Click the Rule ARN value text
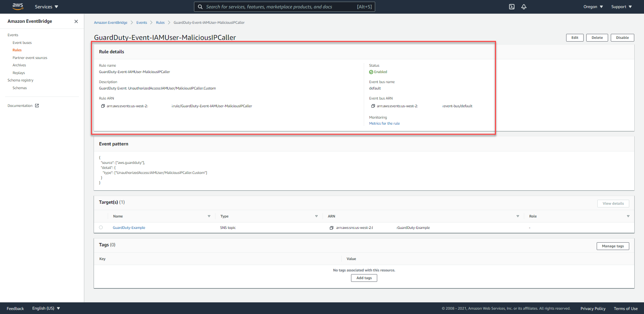 click(179, 106)
